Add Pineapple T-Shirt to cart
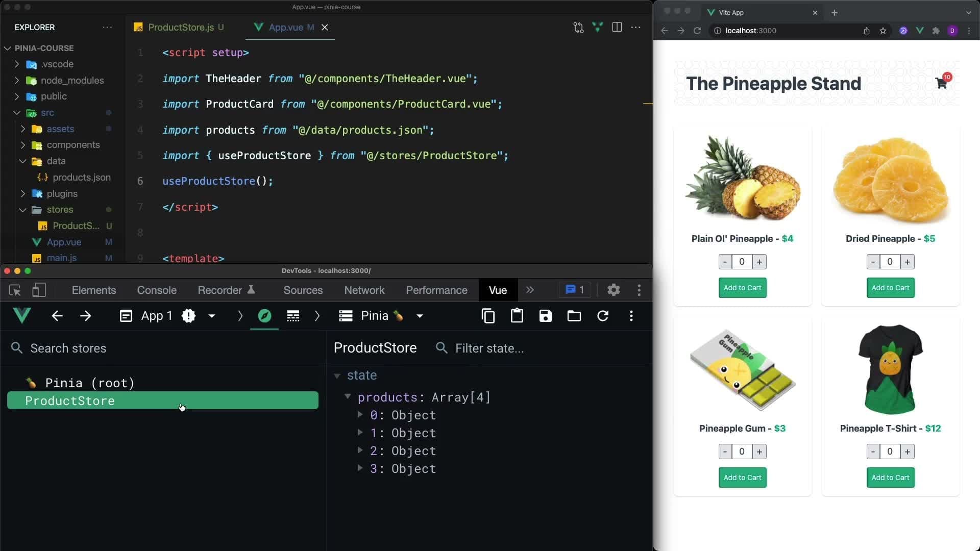Viewport: 980px width, 551px height. point(890,478)
